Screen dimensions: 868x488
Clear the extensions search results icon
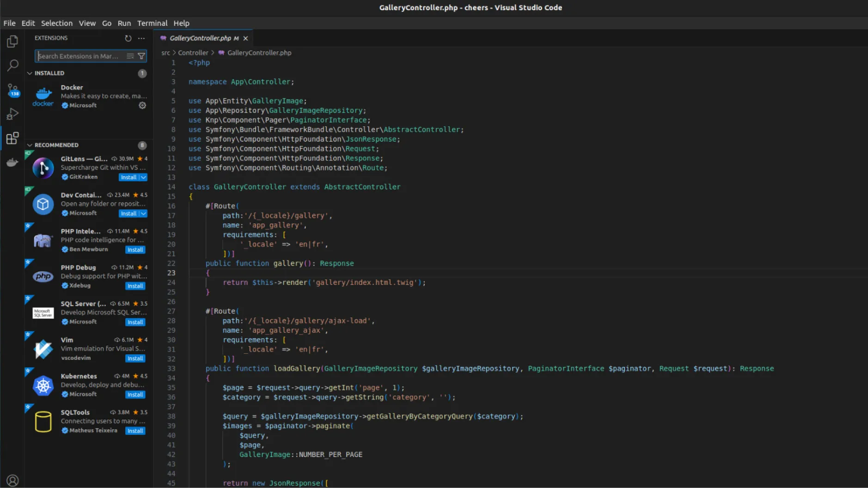[130, 56]
